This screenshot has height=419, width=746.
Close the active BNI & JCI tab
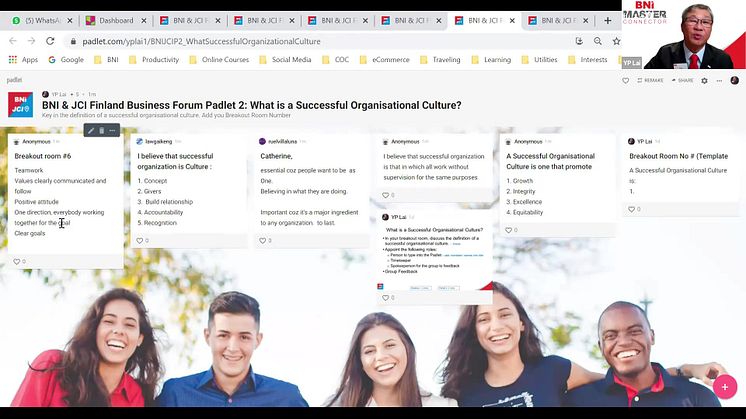tap(512, 20)
